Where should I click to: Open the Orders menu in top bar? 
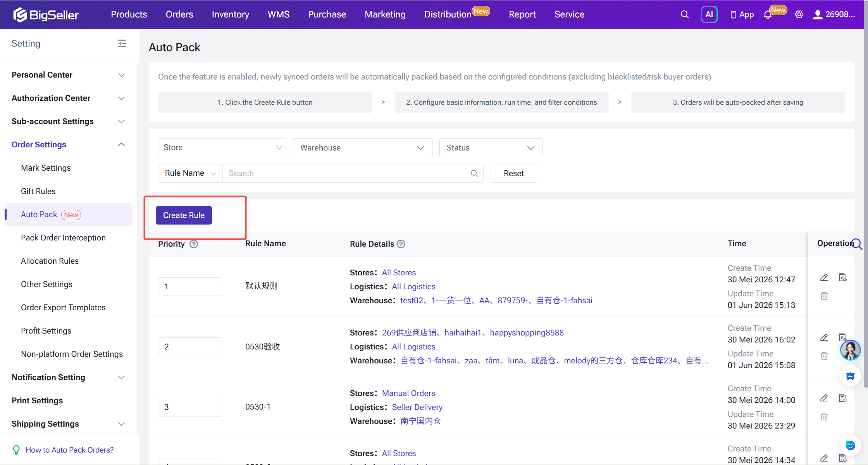(x=179, y=14)
